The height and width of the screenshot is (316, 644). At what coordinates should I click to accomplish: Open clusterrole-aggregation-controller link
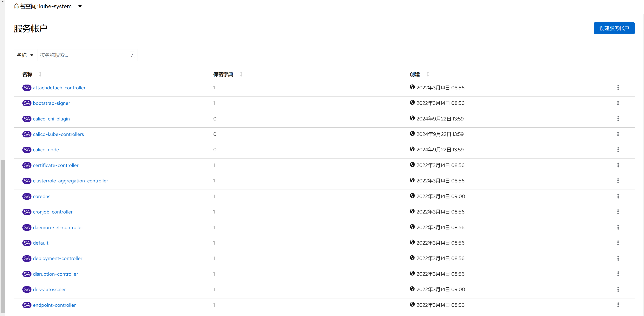[x=70, y=181]
